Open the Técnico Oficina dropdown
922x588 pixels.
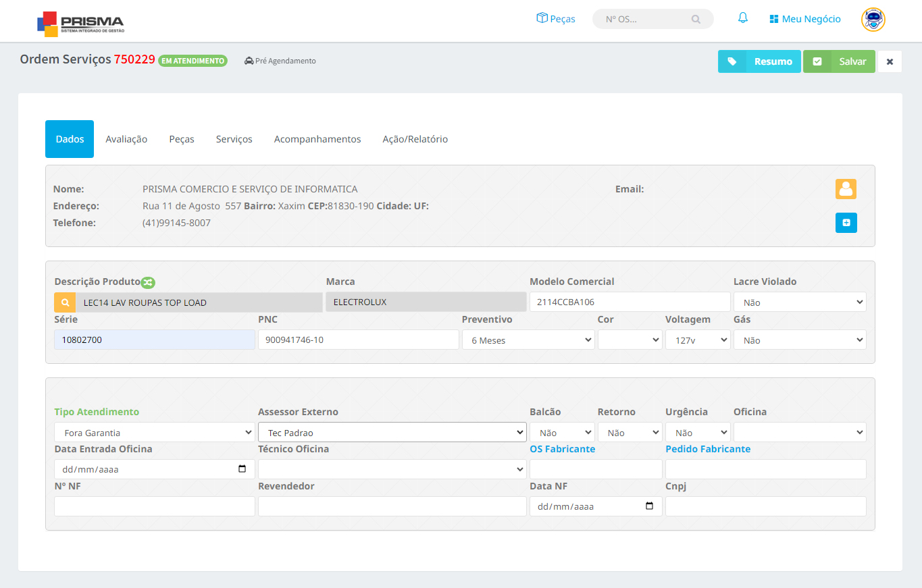[392, 469]
